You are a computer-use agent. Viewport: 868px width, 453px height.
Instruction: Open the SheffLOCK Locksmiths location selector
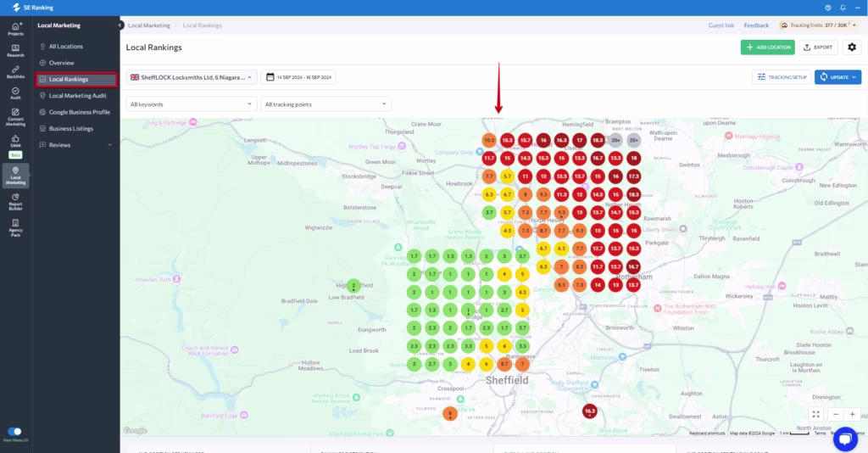(191, 77)
